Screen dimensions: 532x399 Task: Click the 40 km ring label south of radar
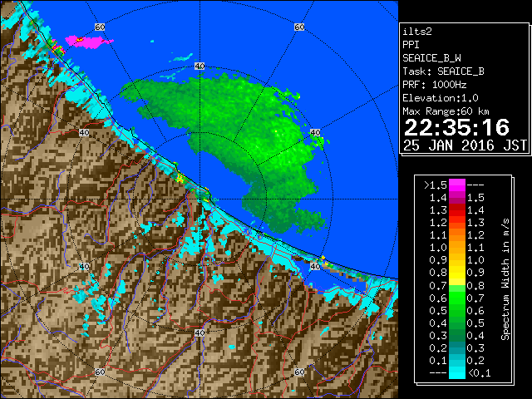[199, 332]
